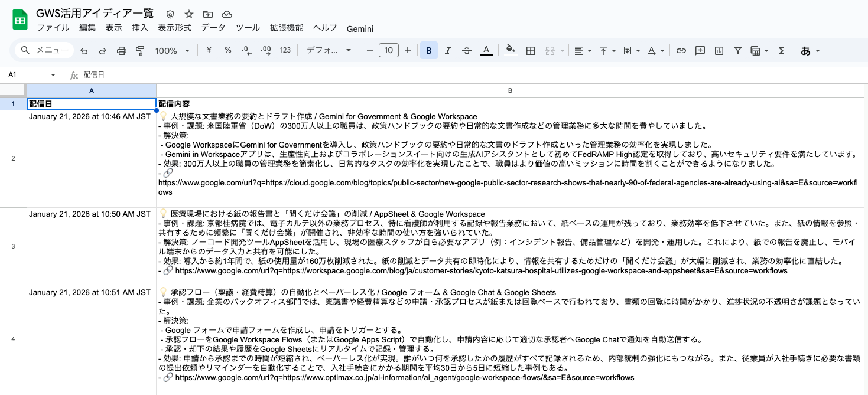Open the 拡張機能 menu
This screenshot has width=868, height=395.
coord(287,28)
